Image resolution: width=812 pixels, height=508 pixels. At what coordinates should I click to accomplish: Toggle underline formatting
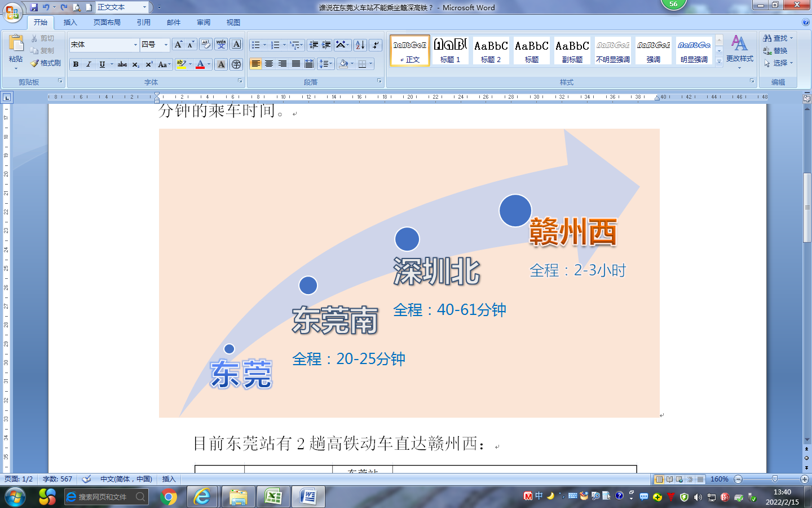click(102, 64)
